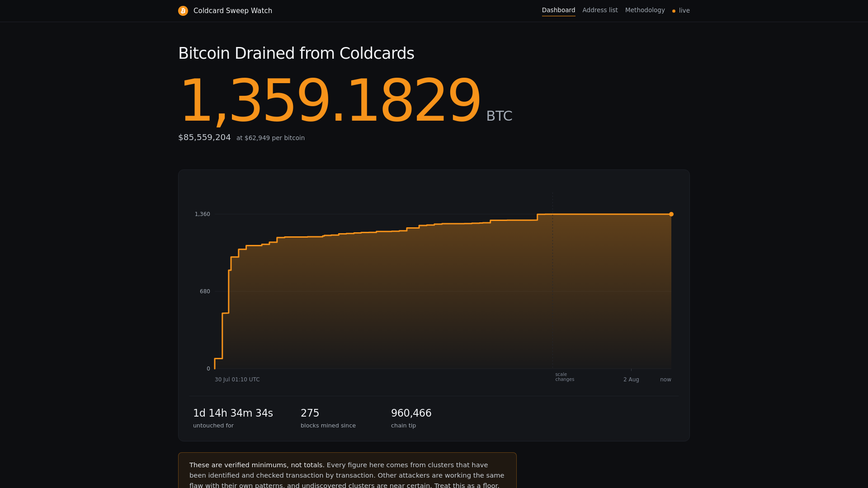Click "These are verified minimums, not totals." notice
The height and width of the screenshot is (488, 868).
pyautogui.click(x=257, y=465)
